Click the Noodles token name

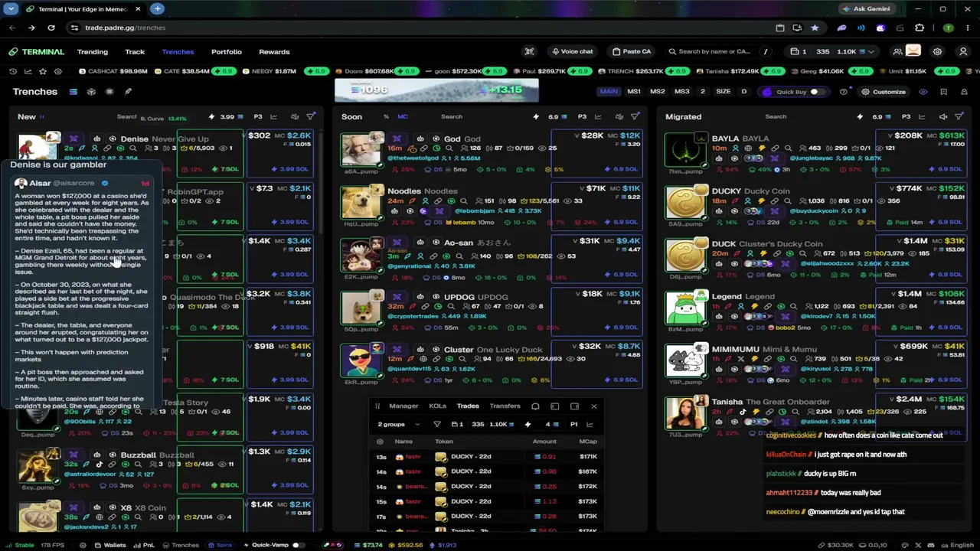(x=403, y=191)
